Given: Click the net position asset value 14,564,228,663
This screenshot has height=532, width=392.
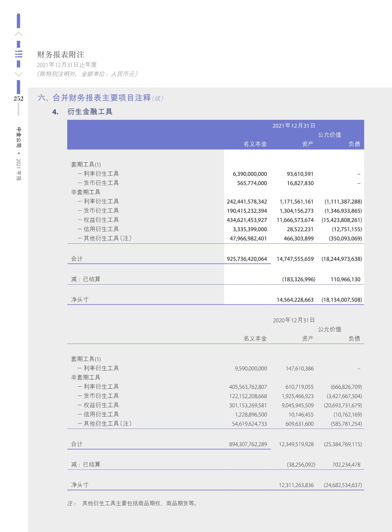Looking at the screenshot, I should coord(295,300).
